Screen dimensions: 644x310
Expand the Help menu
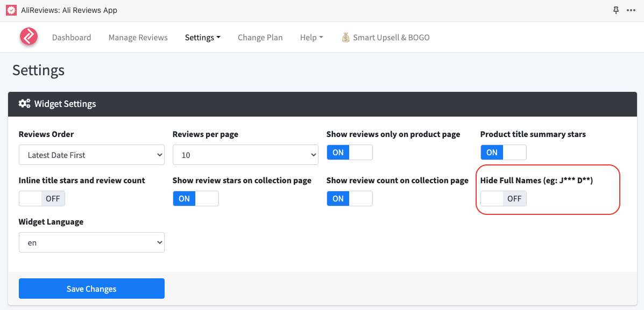coord(311,38)
